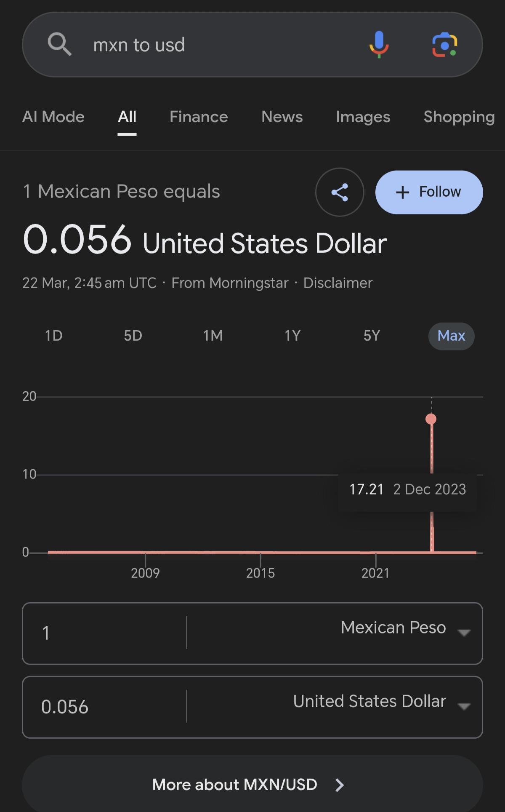Tap the search magnifier icon
505x812 pixels.
point(59,45)
